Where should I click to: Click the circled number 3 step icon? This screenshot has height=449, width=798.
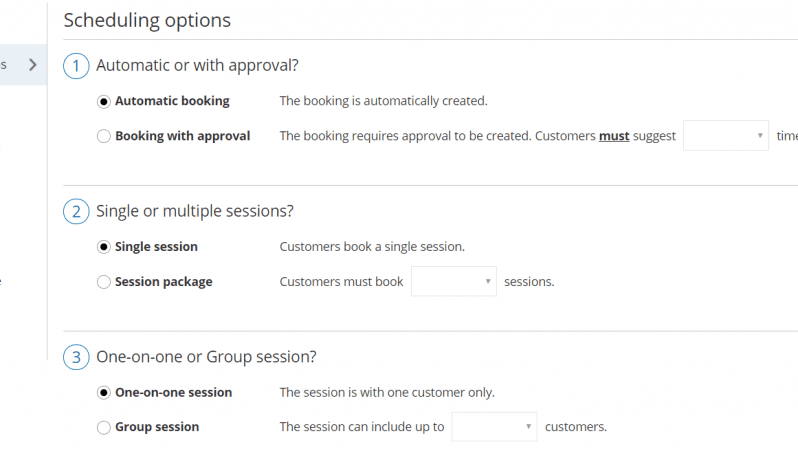[x=76, y=357]
